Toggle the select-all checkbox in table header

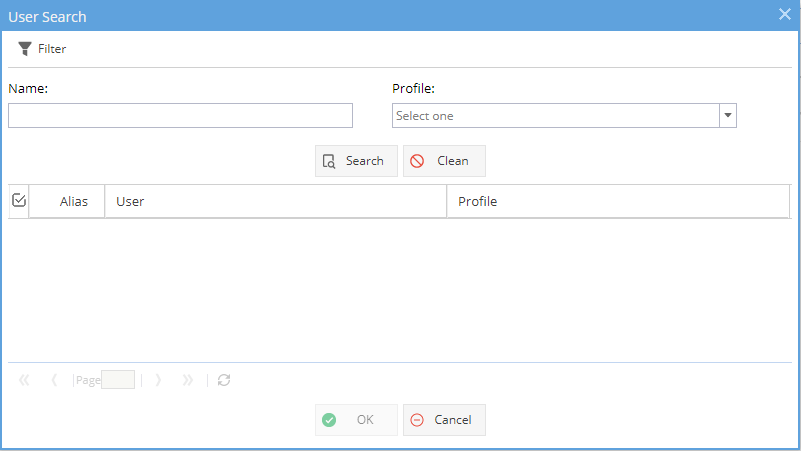pyautogui.click(x=19, y=200)
